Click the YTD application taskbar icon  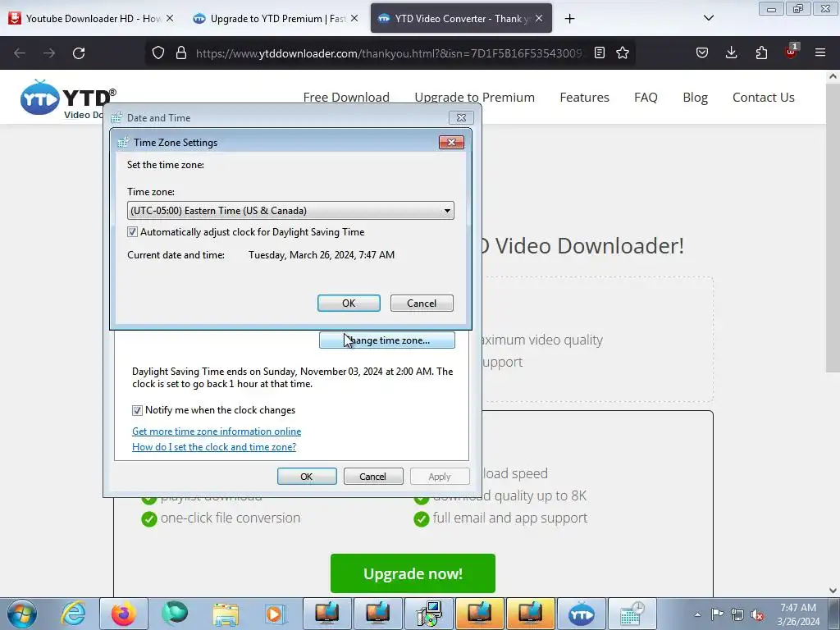click(x=582, y=614)
